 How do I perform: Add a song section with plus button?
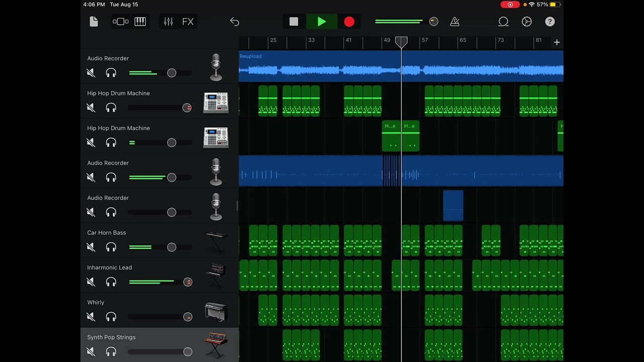tap(557, 42)
